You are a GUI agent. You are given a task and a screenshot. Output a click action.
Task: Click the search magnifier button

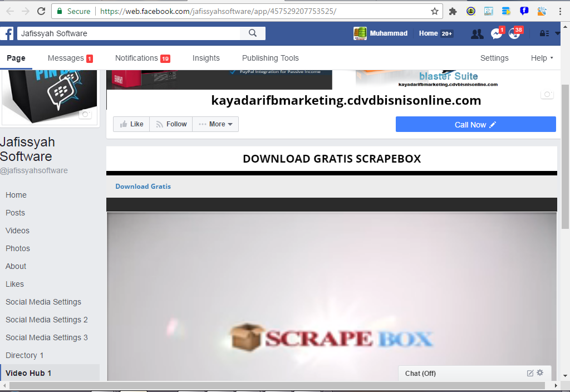pos(253,33)
